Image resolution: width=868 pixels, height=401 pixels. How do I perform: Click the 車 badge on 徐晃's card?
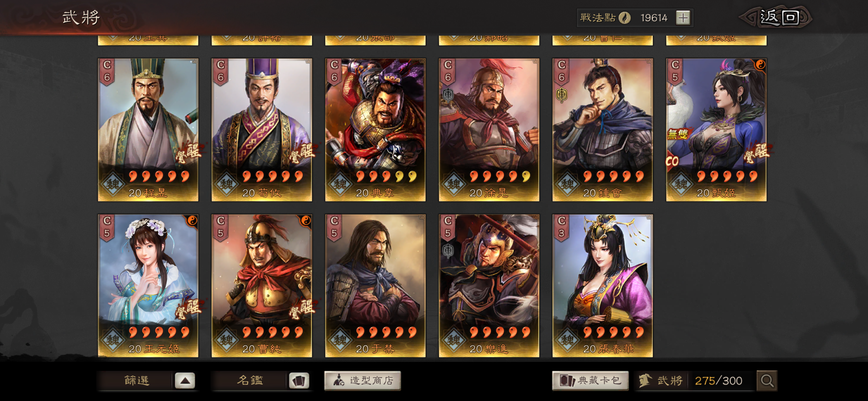pyautogui.click(x=448, y=95)
